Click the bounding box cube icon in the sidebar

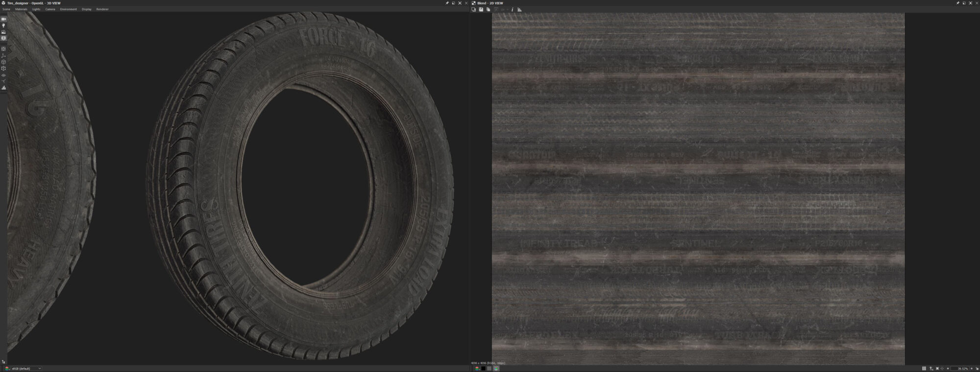pyautogui.click(x=3, y=68)
